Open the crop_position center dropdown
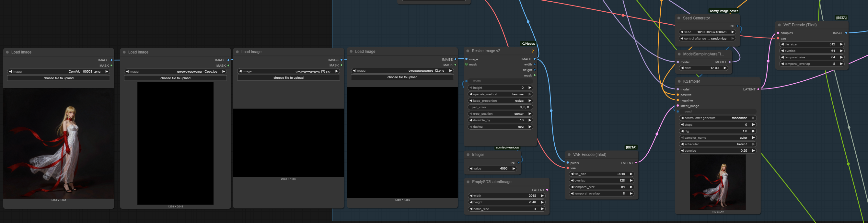Screen dimensions: 868x223 500,114
